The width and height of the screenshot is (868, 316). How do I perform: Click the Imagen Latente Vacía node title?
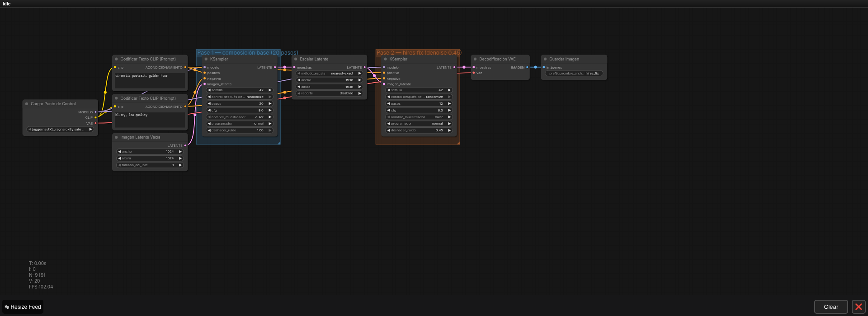coord(140,137)
